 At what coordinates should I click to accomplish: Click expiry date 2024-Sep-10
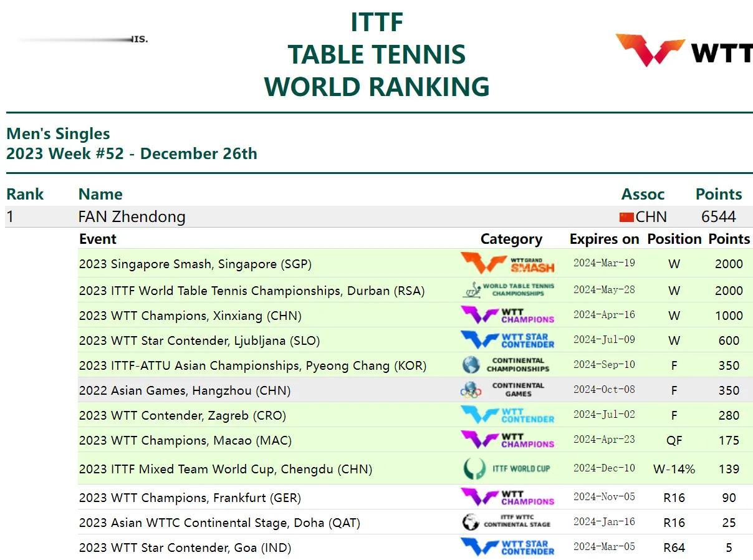[604, 365]
